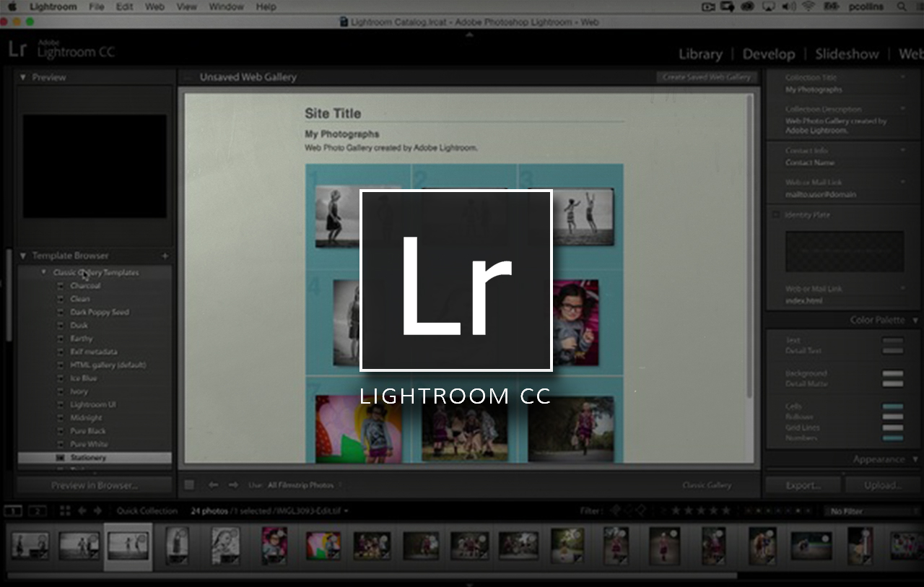
Task: Select main window display icon labeled 1
Action: [x=13, y=511]
